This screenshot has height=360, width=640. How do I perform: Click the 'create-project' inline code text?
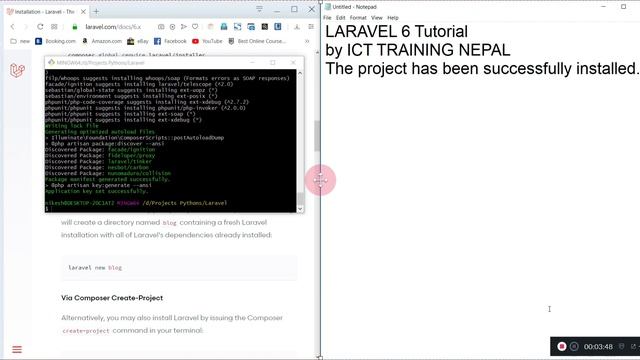pyautogui.click(x=86, y=331)
